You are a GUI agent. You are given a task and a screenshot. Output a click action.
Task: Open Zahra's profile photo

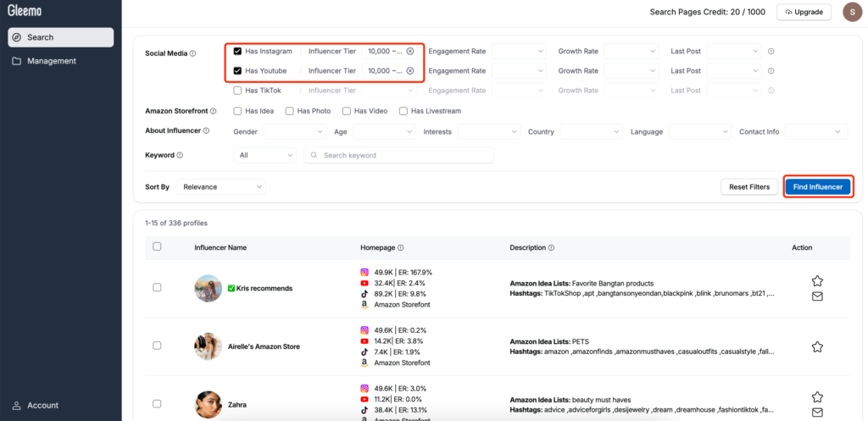(x=209, y=404)
